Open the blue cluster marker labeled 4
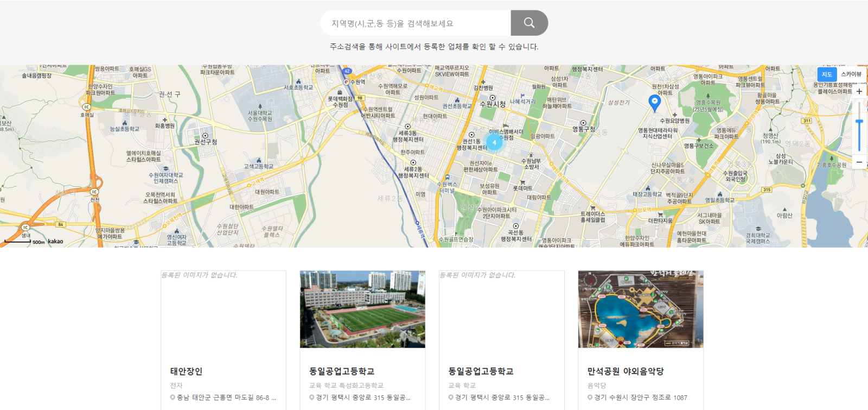 (x=494, y=142)
